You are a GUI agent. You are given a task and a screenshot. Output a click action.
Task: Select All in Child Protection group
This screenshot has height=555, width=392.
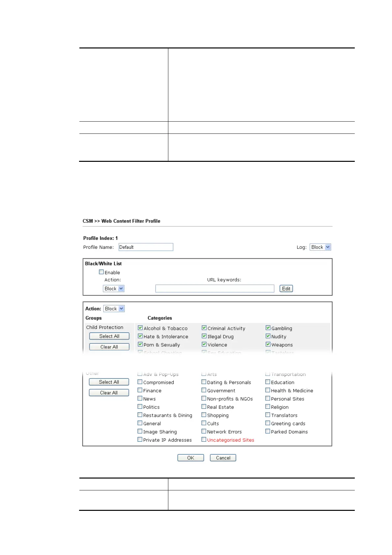click(x=109, y=336)
